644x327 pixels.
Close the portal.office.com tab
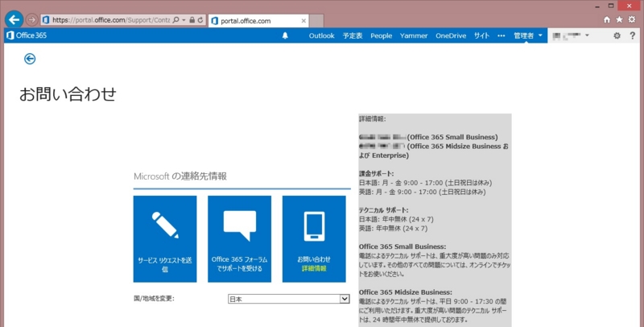coord(303,21)
